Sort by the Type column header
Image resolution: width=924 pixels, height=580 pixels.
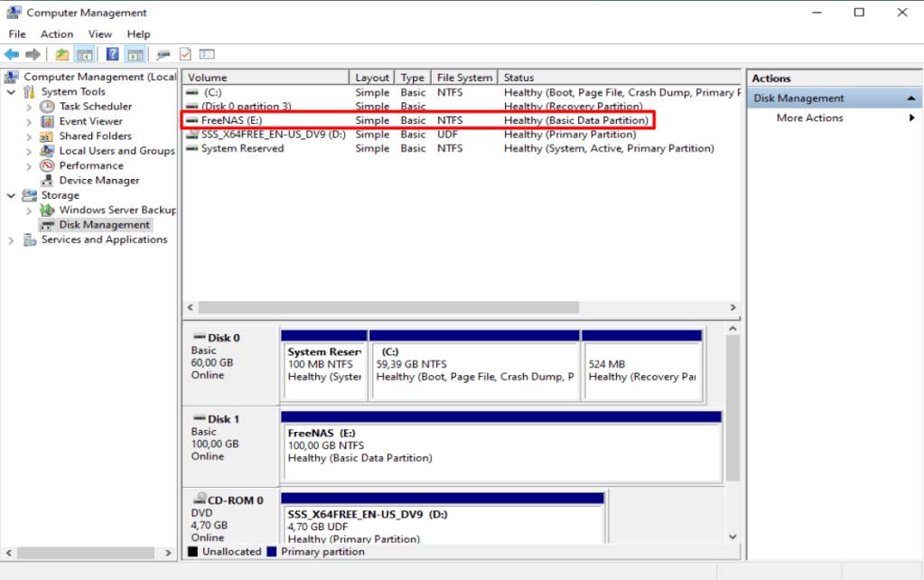413,77
